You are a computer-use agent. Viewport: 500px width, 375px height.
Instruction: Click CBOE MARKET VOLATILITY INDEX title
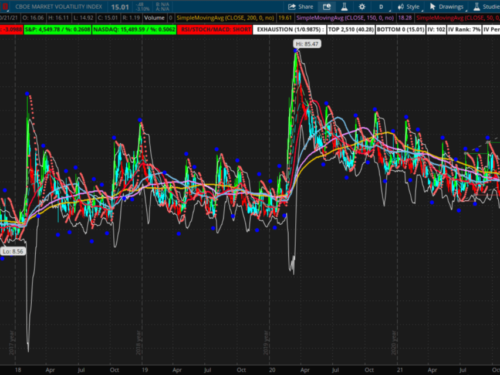tap(59, 7)
